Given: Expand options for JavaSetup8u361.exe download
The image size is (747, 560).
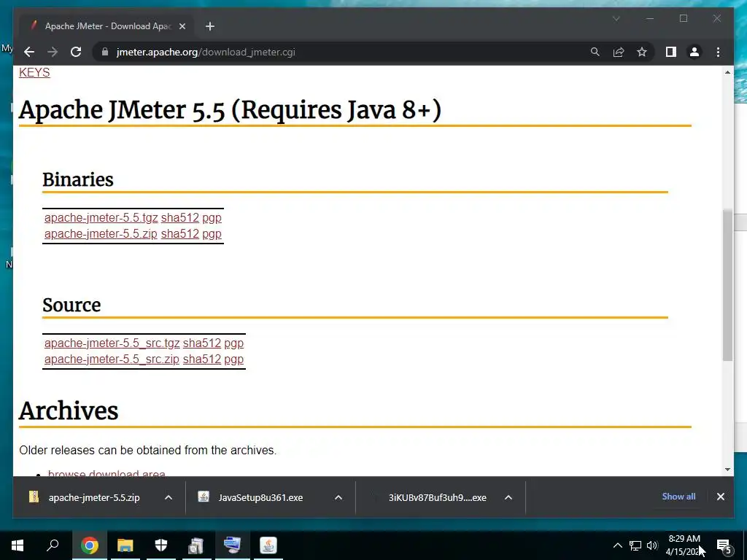Looking at the screenshot, I should [x=338, y=497].
